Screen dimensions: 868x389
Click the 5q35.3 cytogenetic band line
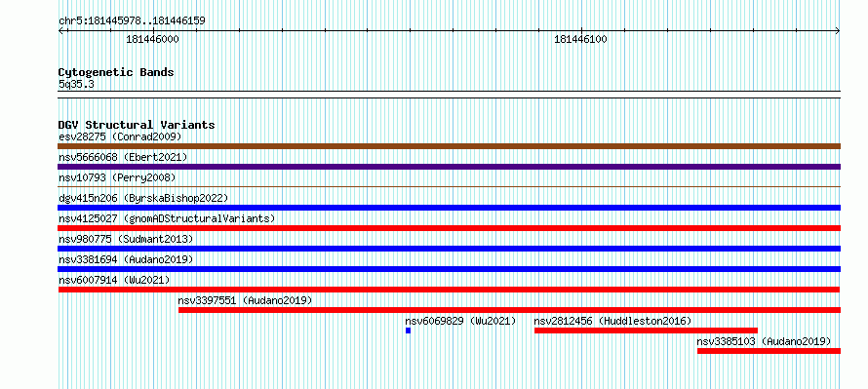point(449,94)
